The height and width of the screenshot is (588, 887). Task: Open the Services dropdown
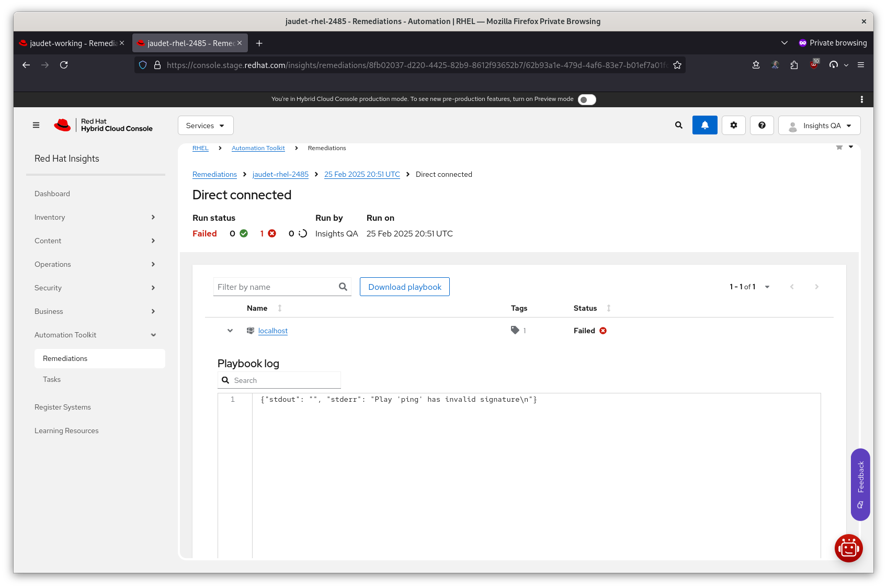206,126
